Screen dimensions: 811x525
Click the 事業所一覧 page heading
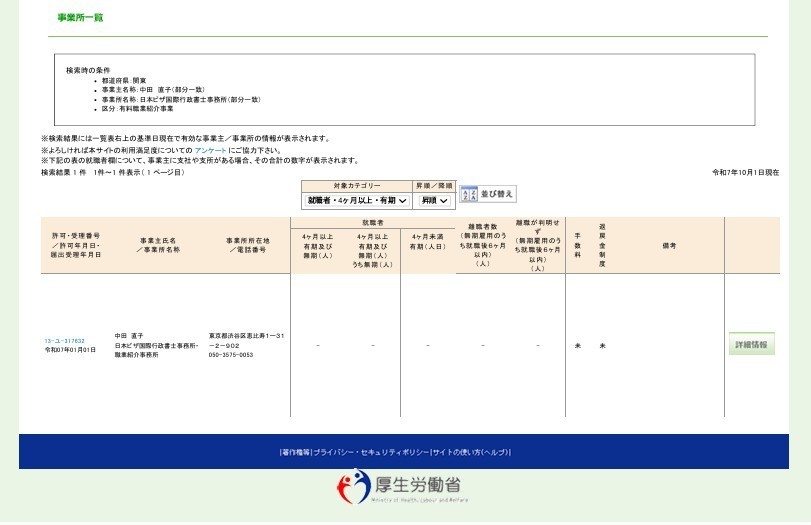80,18
